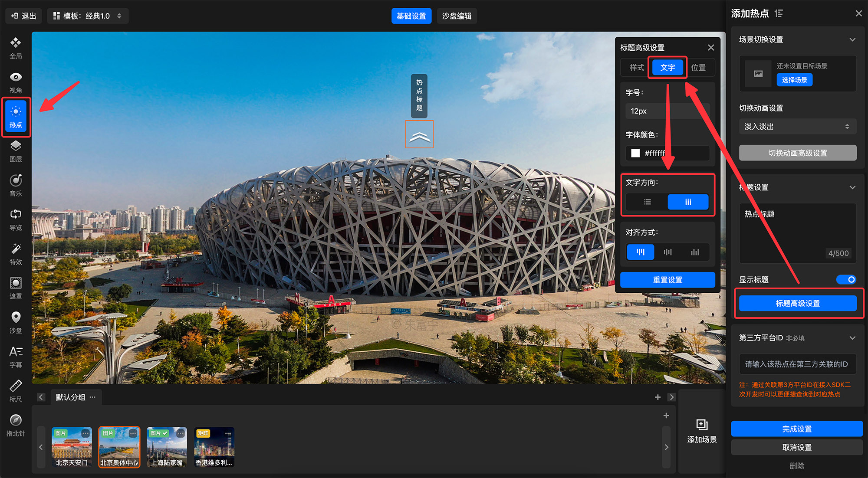868x478 pixels.
Task: Toggle the 显示标题 switch off
Action: pos(845,279)
